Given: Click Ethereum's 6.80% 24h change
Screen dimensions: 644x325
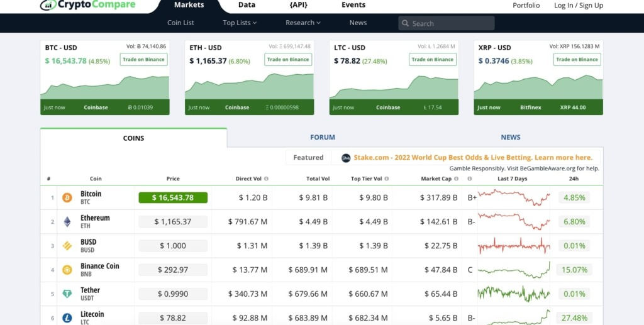Looking at the screenshot, I should click(x=574, y=222).
